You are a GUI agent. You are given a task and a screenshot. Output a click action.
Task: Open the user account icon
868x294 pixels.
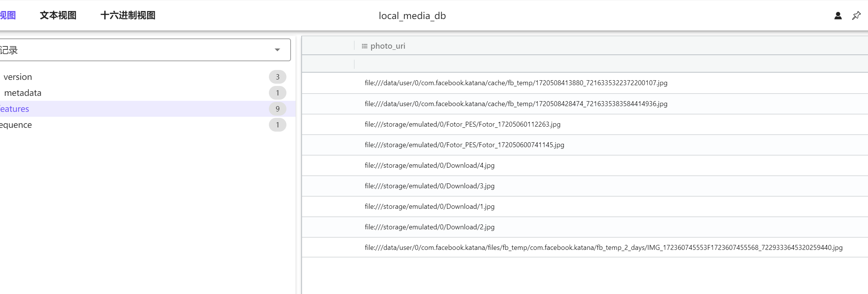click(838, 16)
